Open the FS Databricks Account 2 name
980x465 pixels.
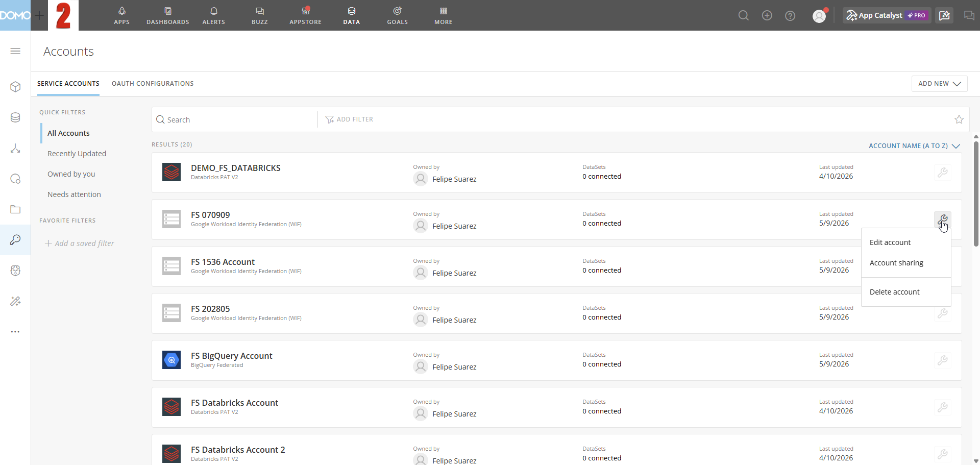[x=238, y=450]
